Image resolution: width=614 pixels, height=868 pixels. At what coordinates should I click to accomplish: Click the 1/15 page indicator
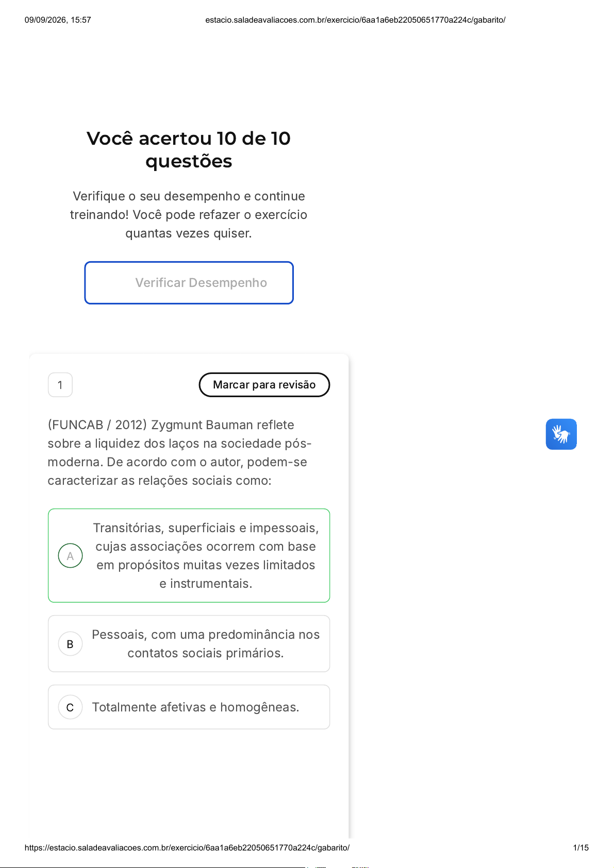click(581, 847)
